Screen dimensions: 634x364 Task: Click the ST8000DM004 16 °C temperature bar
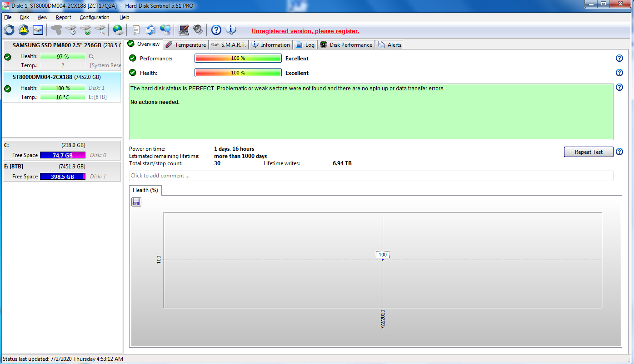(x=63, y=97)
